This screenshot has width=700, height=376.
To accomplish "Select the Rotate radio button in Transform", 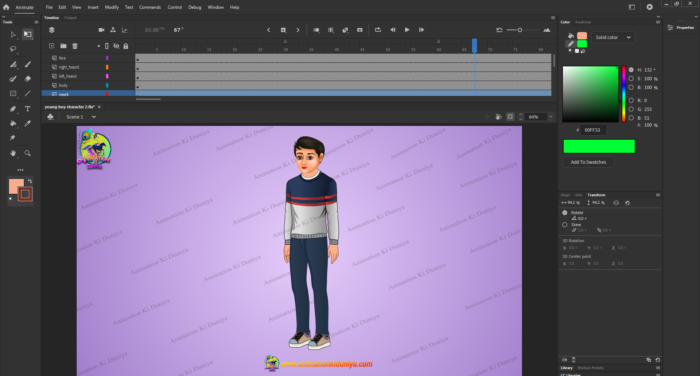I will point(565,213).
